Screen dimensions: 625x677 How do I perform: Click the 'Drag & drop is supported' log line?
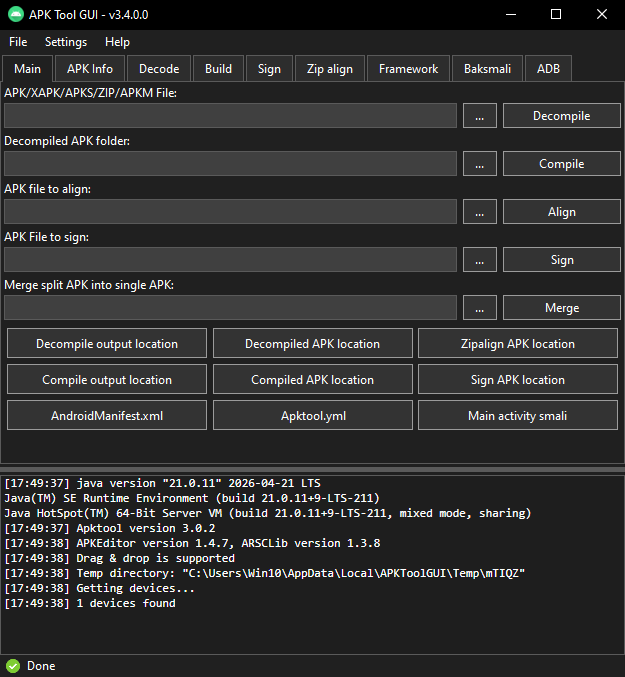click(x=120, y=558)
